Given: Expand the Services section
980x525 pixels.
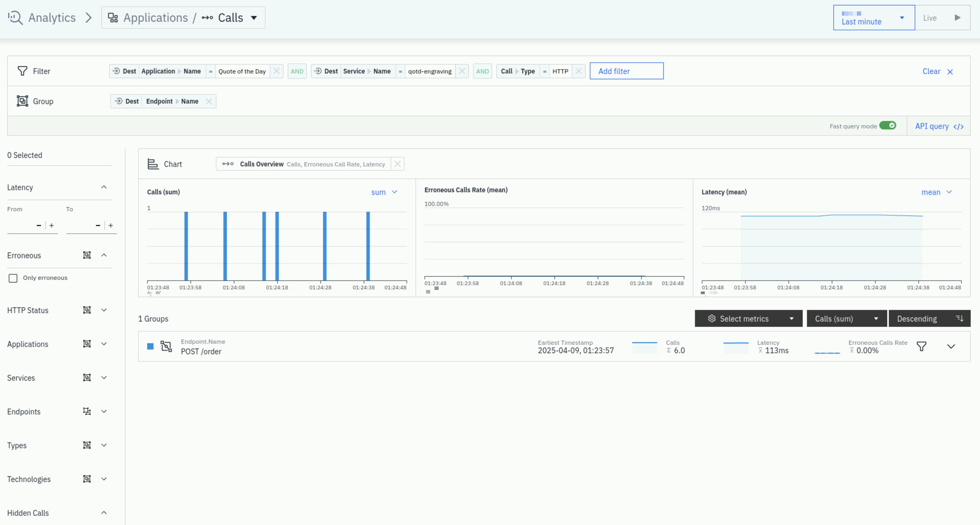Looking at the screenshot, I should coord(104,378).
